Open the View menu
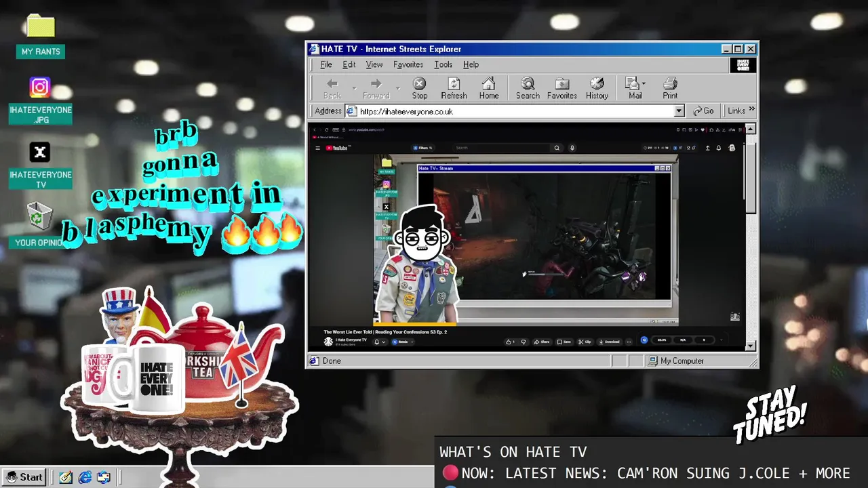The width and height of the screenshot is (868, 488). (374, 65)
